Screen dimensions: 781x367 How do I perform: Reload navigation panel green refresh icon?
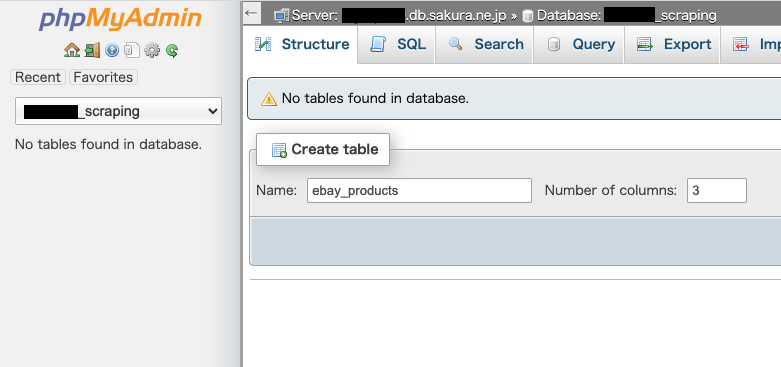(172, 50)
